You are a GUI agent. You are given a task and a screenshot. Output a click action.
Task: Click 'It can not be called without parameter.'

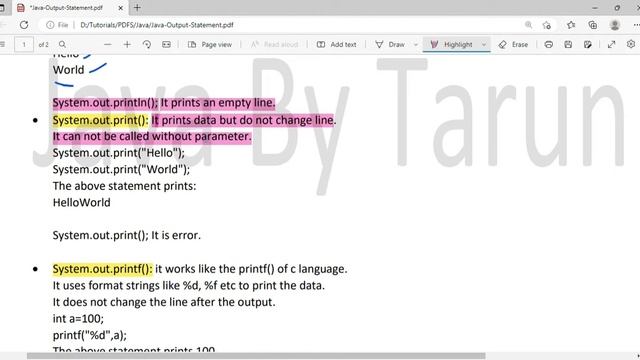(x=152, y=136)
